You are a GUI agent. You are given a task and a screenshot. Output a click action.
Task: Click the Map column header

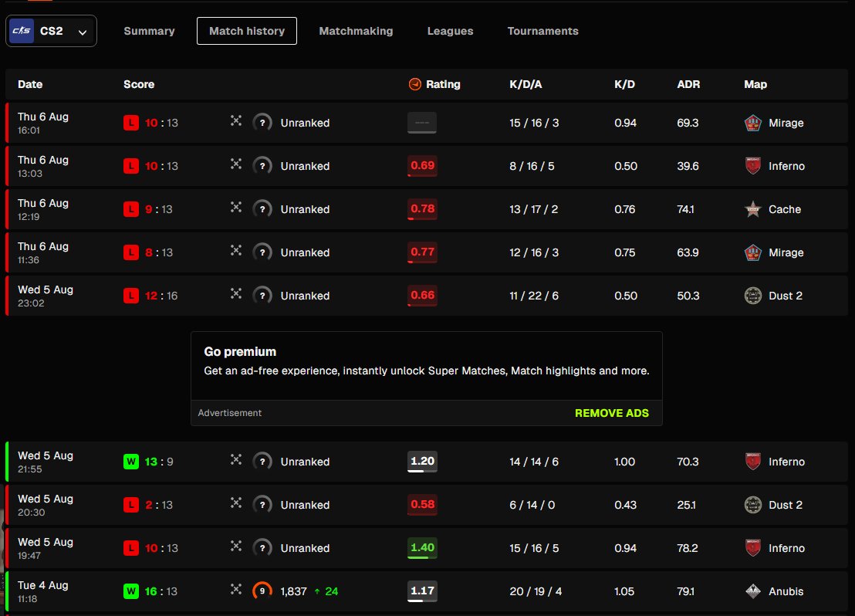[x=755, y=84]
